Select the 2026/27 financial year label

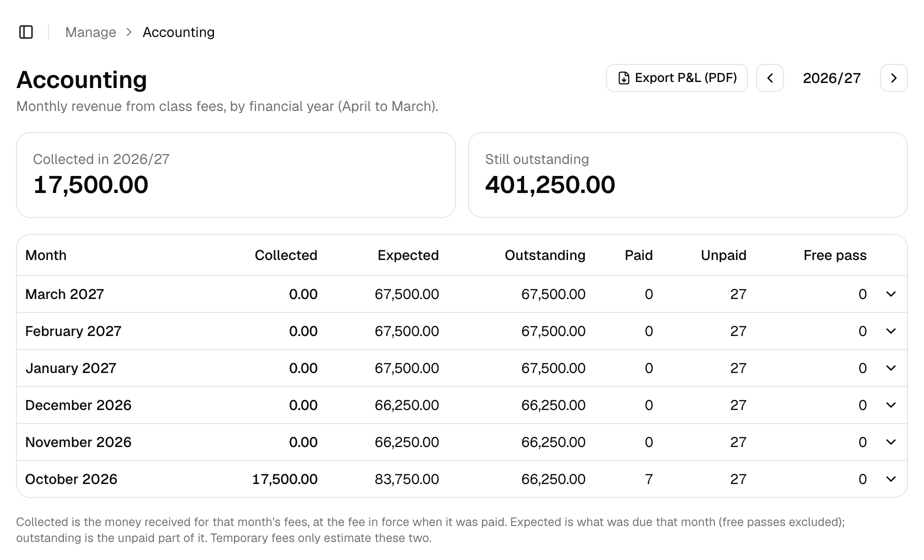click(x=832, y=78)
